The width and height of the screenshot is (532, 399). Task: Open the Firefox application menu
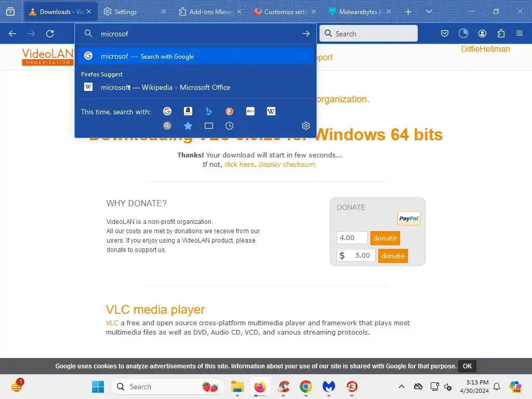pyautogui.click(x=520, y=33)
